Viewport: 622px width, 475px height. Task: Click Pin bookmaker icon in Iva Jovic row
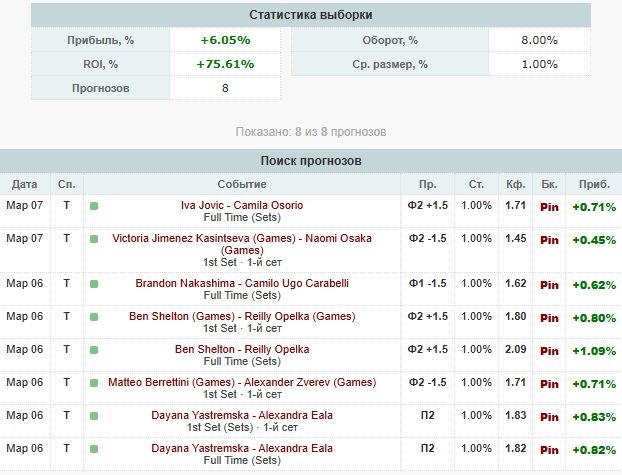549,206
